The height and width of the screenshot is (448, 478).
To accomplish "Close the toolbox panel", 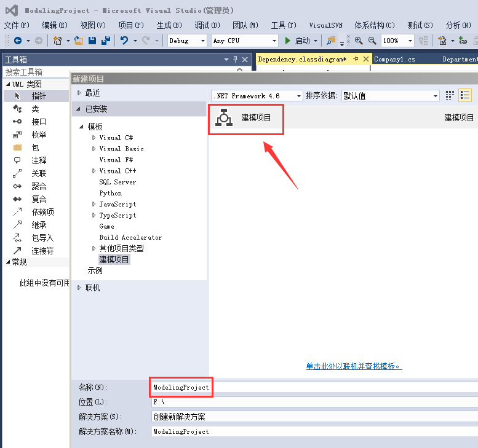I will tap(245, 60).
